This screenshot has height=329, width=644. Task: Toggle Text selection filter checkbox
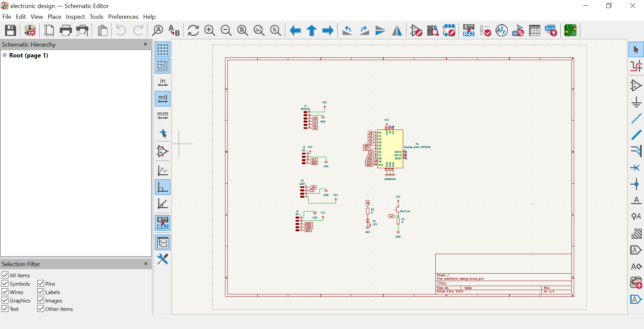click(5, 309)
